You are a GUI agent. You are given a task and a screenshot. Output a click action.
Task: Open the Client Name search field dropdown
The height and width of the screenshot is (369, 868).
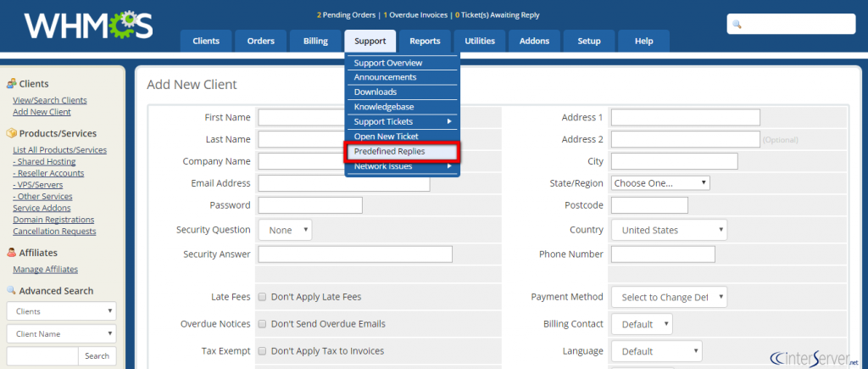pos(61,334)
